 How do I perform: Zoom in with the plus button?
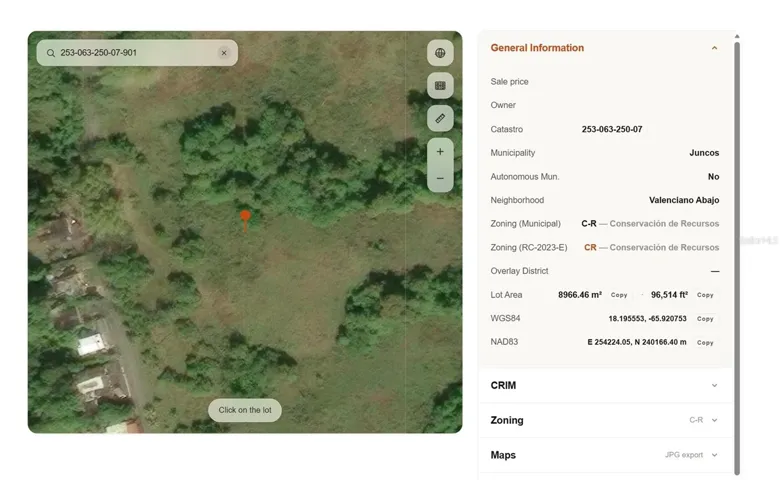[x=440, y=152]
